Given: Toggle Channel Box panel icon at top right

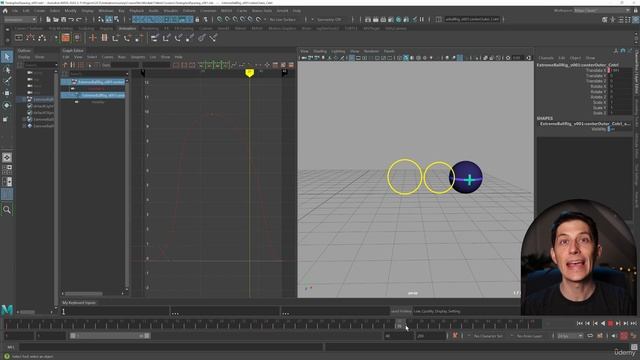Looking at the screenshot, I should click(x=636, y=20).
